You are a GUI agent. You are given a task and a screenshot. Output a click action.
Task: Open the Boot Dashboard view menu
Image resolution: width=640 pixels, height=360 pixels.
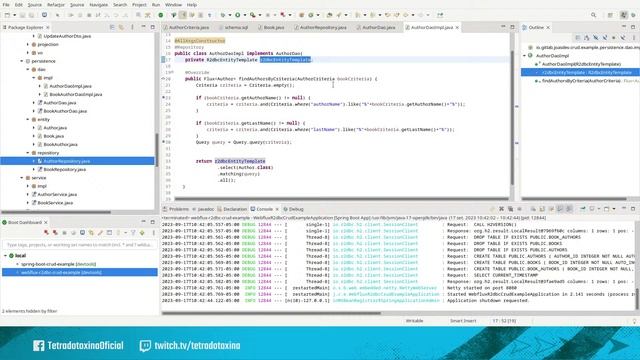pyautogui.click(x=153, y=233)
